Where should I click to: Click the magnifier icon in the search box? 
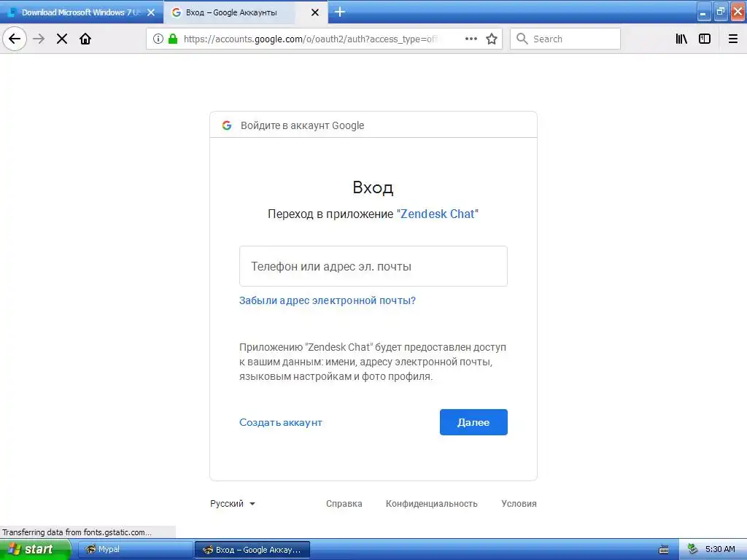(522, 39)
